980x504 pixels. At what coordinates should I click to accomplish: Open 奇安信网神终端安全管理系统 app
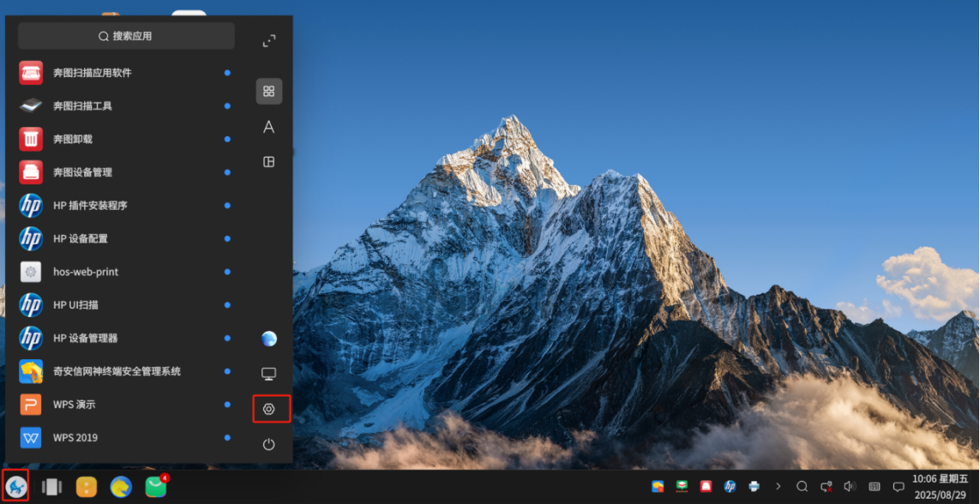pos(117,371)
